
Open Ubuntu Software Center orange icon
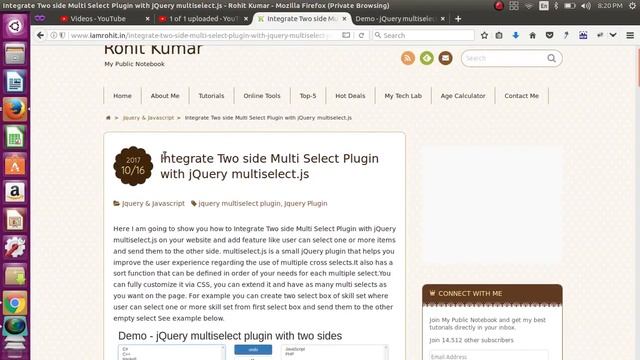coord(15,165)
